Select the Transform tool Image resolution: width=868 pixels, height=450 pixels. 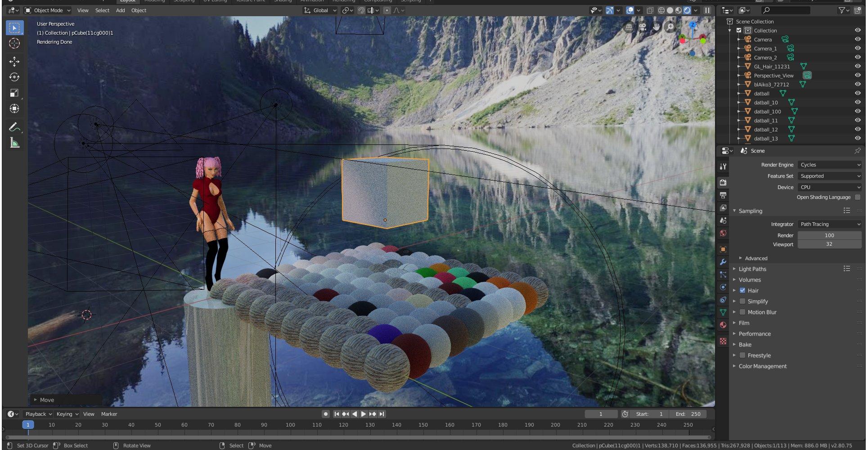(x=14, y=108)
